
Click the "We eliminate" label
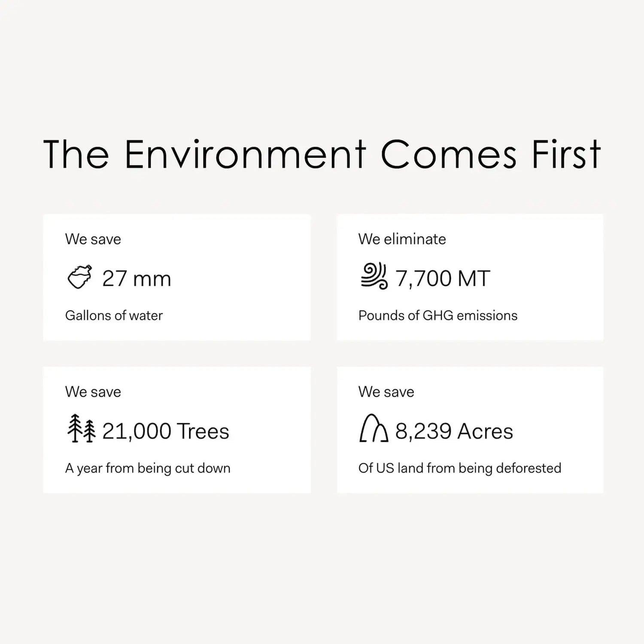point(402,239)
